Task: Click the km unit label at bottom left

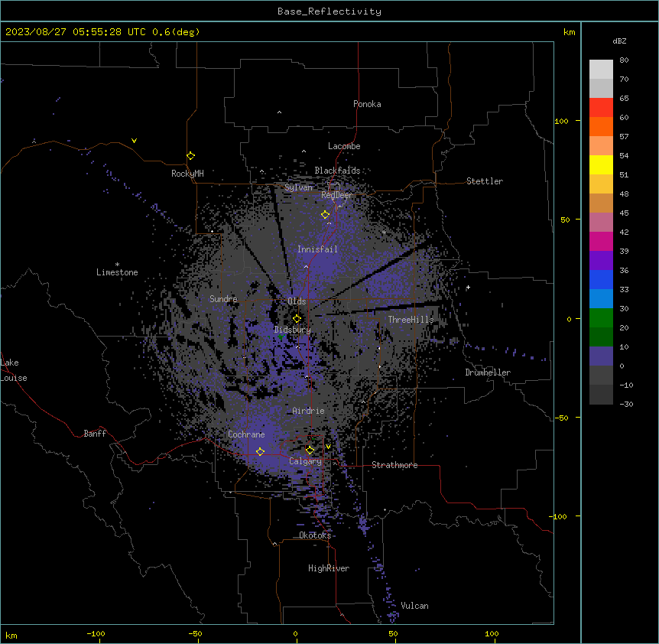Action: (11, 635)
